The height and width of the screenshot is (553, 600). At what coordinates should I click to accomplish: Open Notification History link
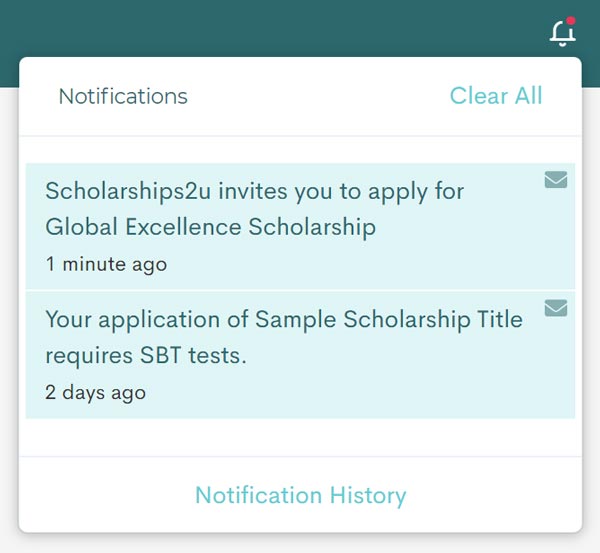pyautogui.click(x=300, y=495)
